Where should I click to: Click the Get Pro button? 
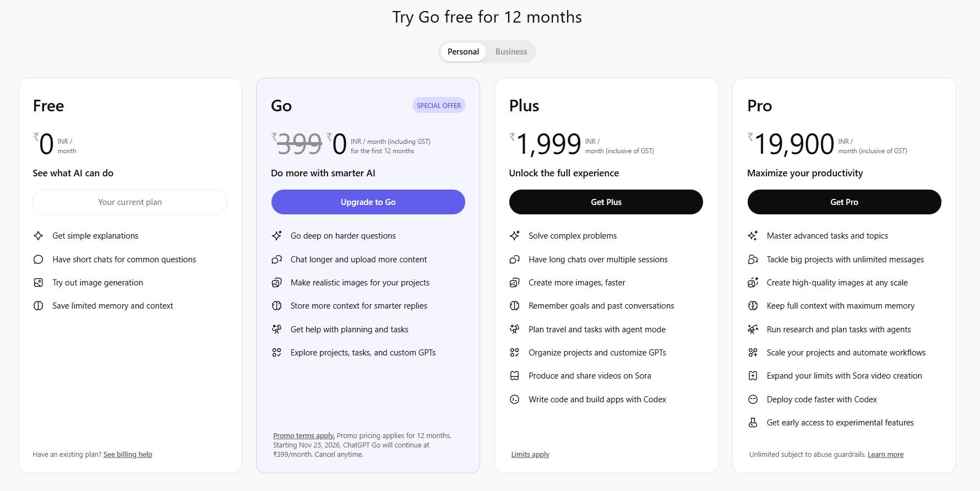pos(843,202)
